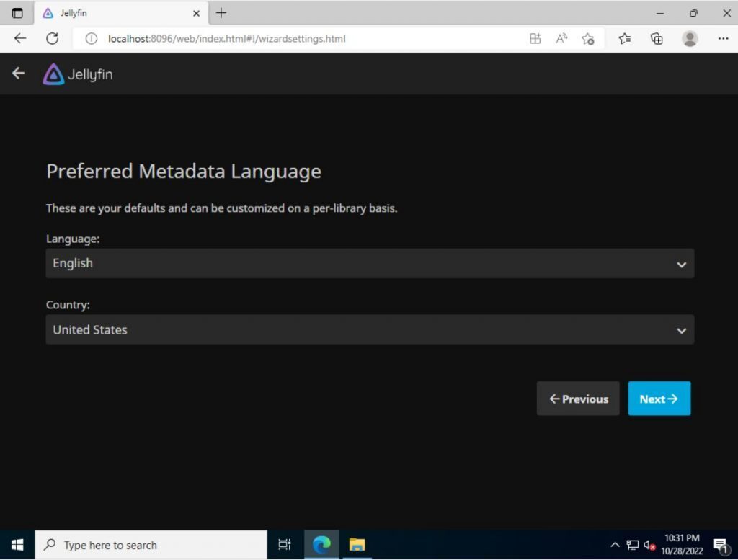The image size is (738, 560).
Task: Open File Explorer from the taskbar
Action: [356, 545]
